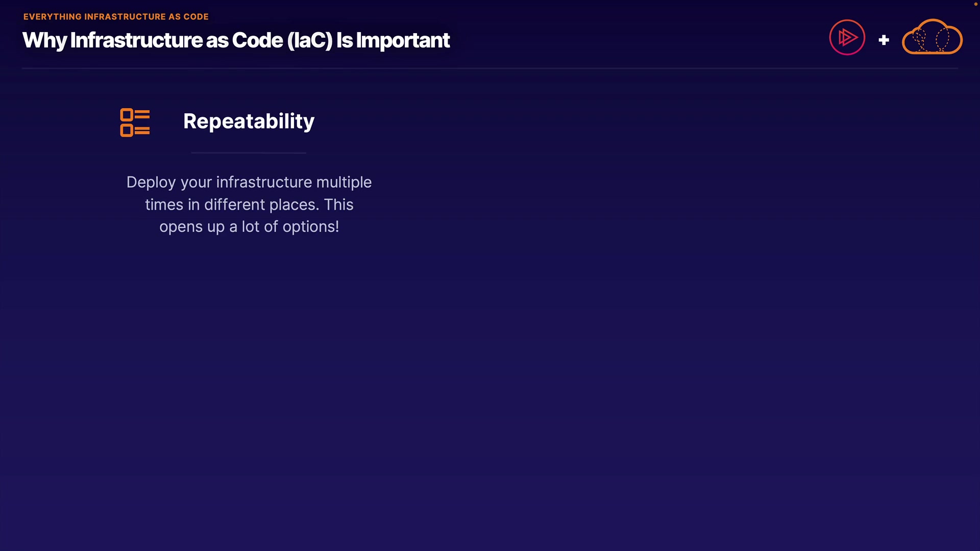
Task: Click the orange 'EVERYTHING INFRASTRUCTURE AS CODE' subtitle
Action: tap(116, 17)
